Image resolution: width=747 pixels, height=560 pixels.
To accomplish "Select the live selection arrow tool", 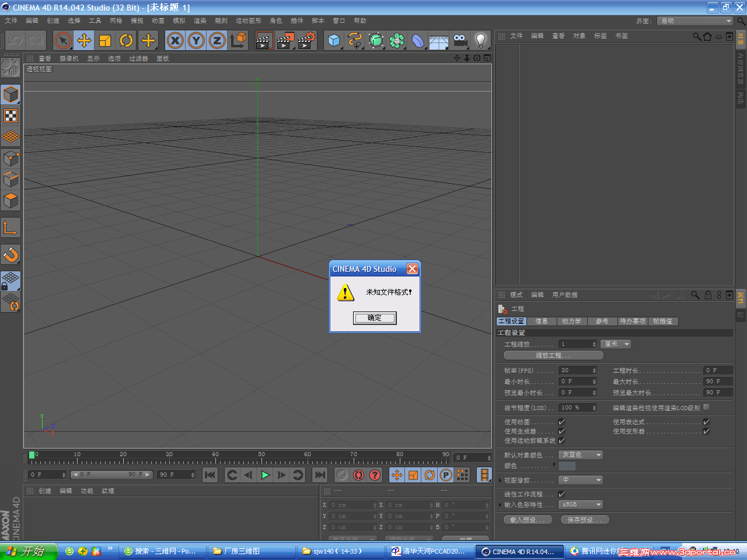I will point(63,40).
